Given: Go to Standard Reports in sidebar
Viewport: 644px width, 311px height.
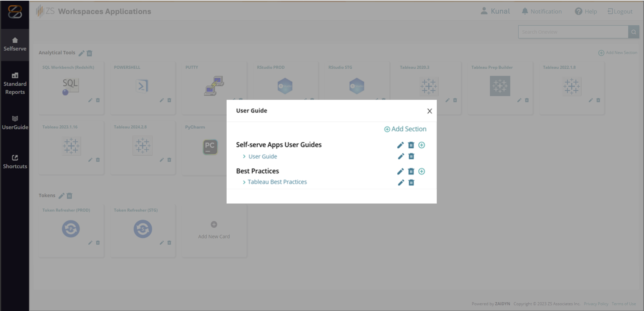Looking at the screenshot, I should 15,84.
